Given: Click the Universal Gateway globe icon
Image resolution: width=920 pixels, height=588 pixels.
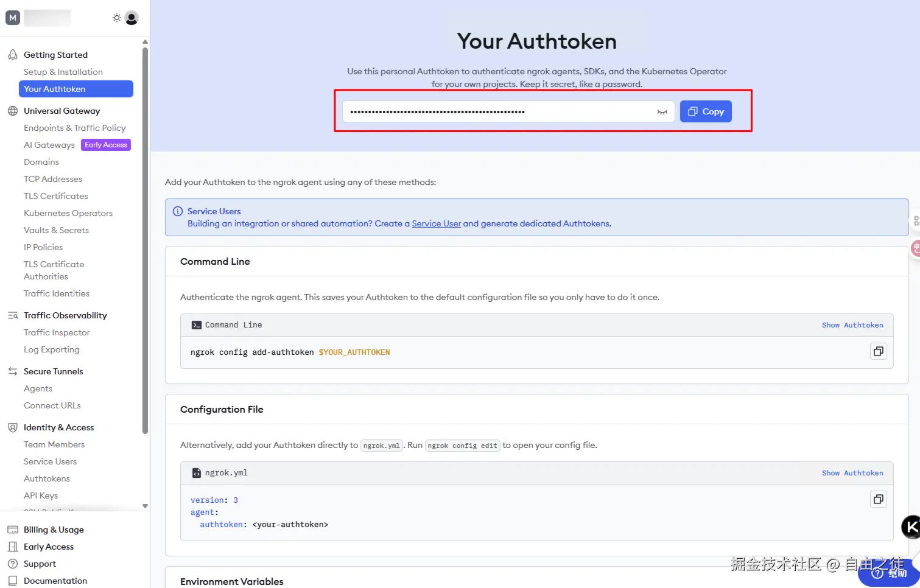Looking at the screenshot, I should 13,111.
